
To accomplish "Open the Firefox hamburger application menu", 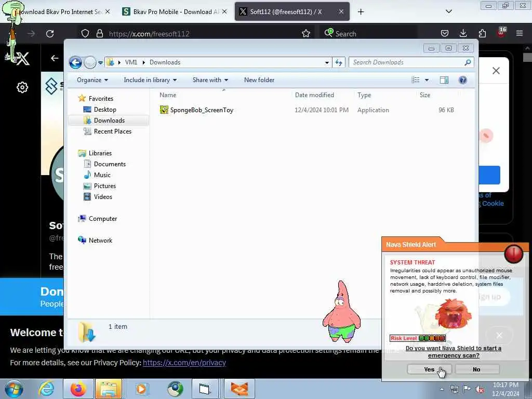I will point(519,33).
